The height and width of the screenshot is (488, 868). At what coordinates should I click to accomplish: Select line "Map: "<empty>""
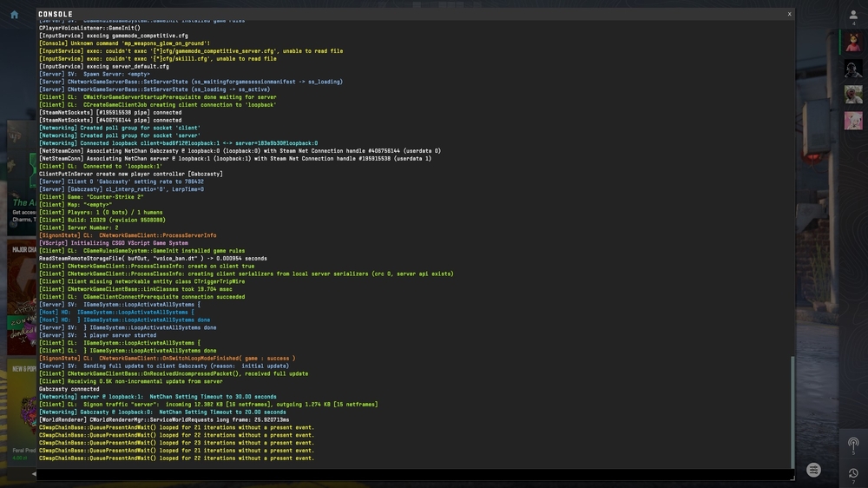76,205
